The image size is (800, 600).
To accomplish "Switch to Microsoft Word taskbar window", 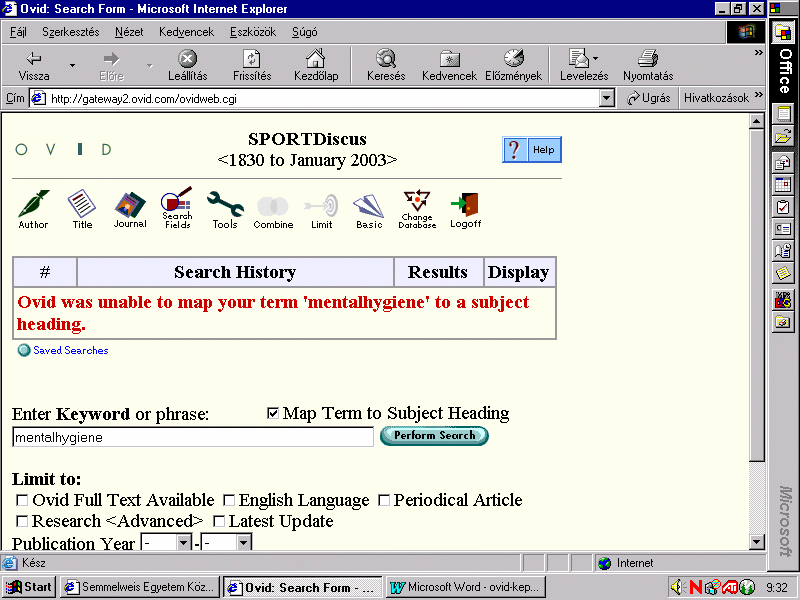I will click(466, 587).
